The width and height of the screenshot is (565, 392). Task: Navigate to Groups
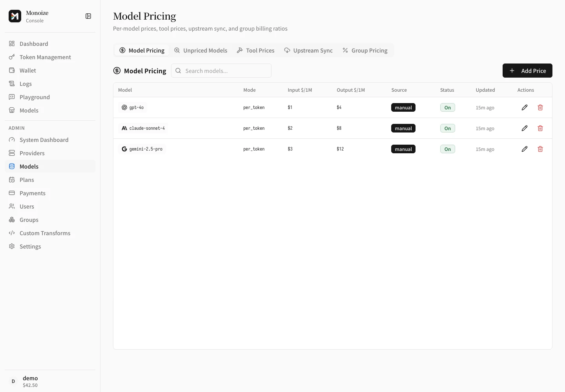[x=50, y=220]
